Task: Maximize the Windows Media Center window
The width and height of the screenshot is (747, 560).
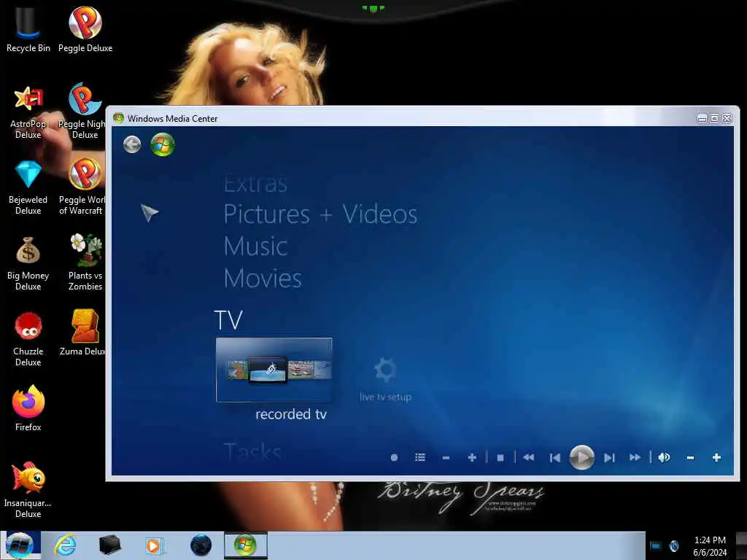Action: tap(714, 119)
